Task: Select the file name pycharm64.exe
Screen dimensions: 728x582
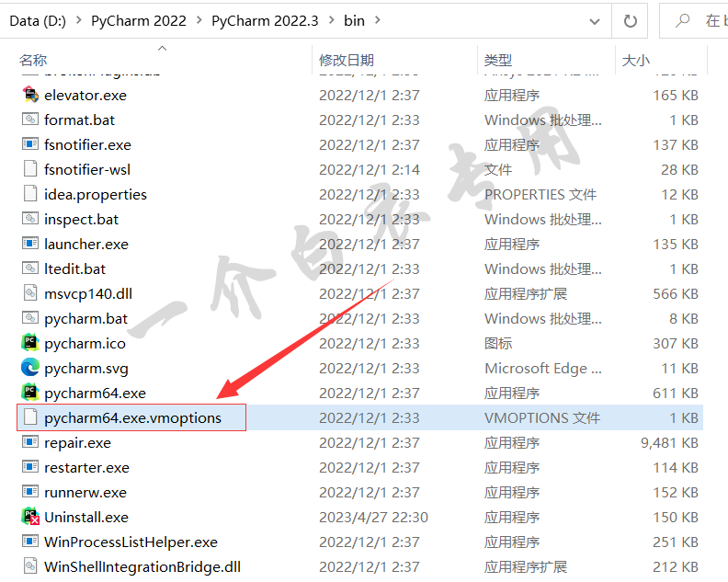Action: (x=96, y=394)
